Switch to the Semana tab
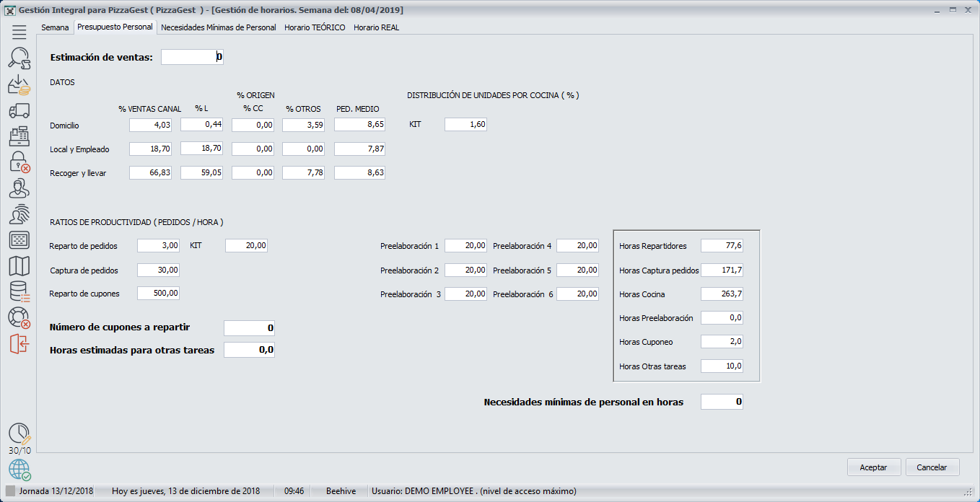Screen dimensions: 980x502 [x=55, y=27]
